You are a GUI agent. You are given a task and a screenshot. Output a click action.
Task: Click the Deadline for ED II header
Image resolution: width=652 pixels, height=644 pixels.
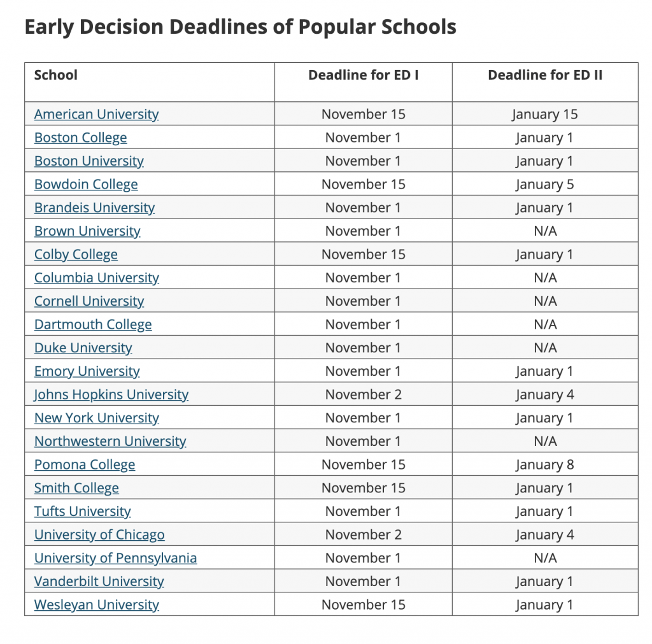pos(545,75)
